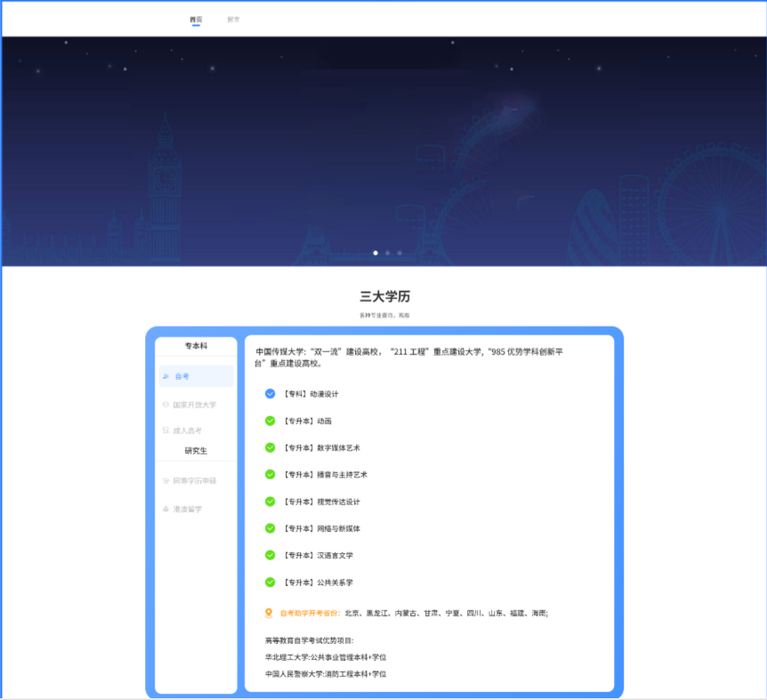The height and width of the screenshot is (700, 767).
Task: Select the 【专升本】汉语言文学 program
Action: pos(318,556)
